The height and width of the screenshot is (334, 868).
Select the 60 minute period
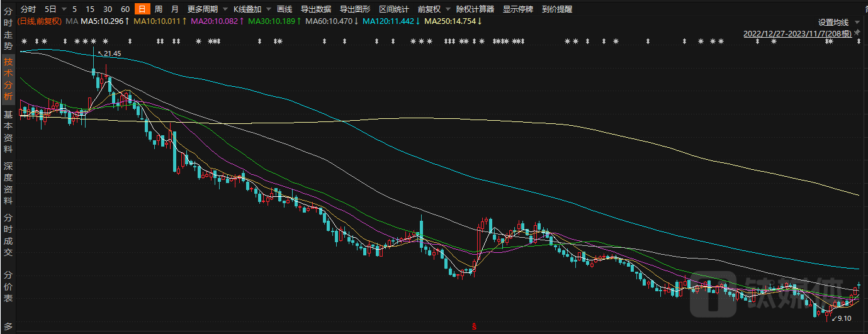coord(125,9)
